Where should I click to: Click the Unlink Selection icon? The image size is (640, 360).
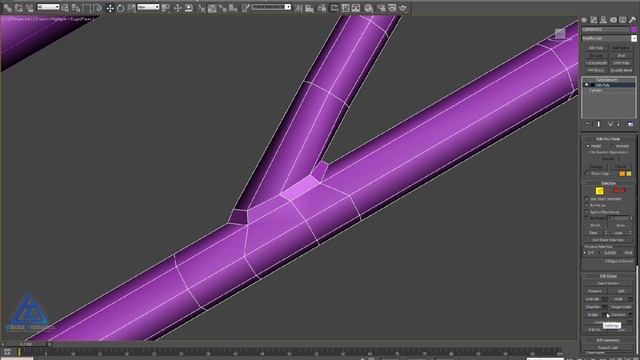[19, 7]
